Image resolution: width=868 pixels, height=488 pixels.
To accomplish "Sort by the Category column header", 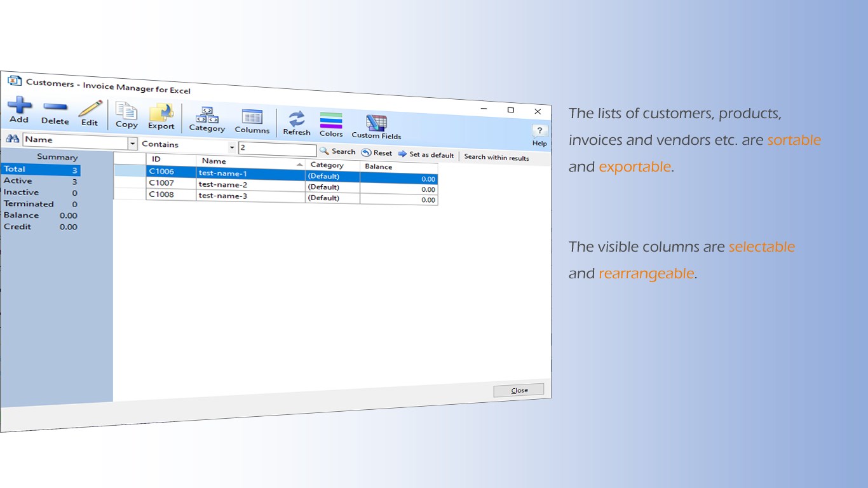I will point(332,165).
